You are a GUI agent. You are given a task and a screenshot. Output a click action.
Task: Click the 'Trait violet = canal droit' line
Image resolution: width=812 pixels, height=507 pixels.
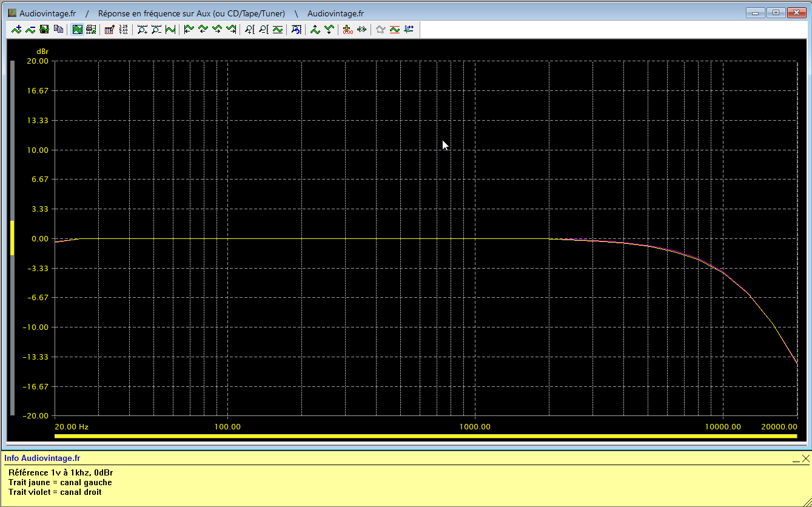55,492
